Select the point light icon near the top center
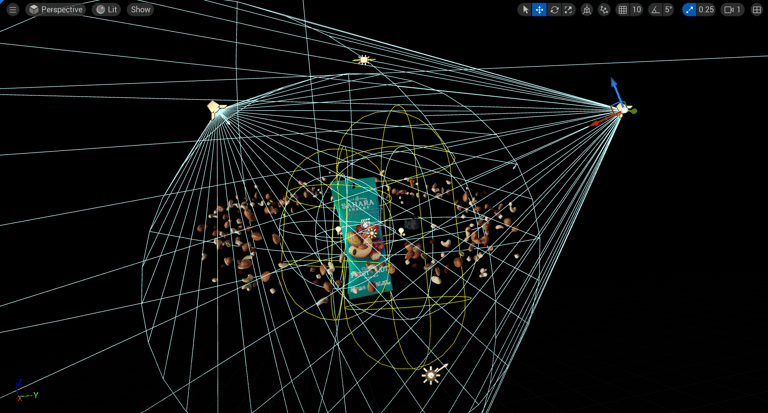 [363, 60]
